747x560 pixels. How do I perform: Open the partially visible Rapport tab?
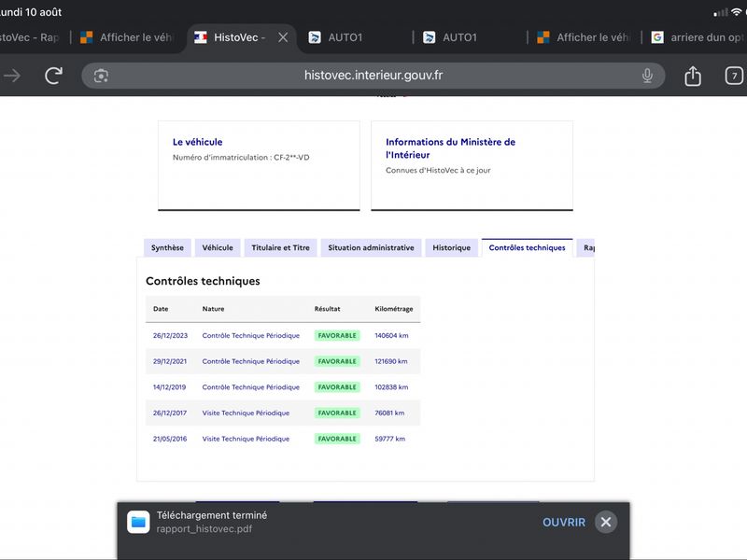coord(586,247)
